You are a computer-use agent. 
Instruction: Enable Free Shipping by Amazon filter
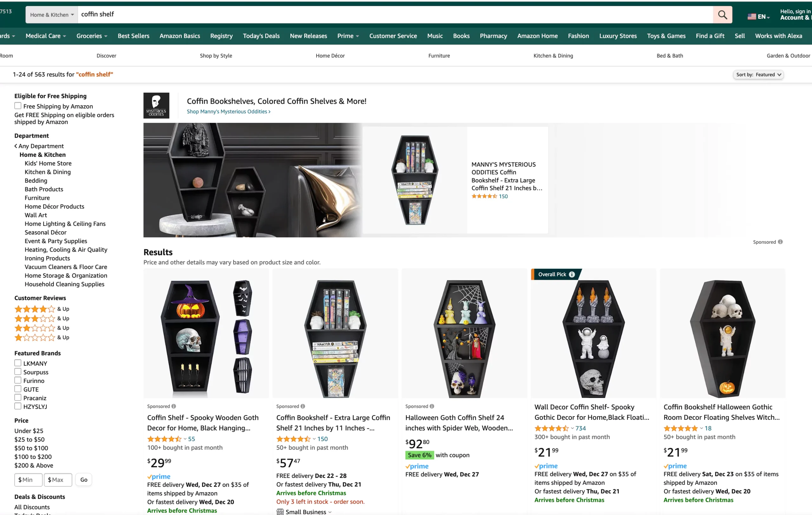click(18, 106)
